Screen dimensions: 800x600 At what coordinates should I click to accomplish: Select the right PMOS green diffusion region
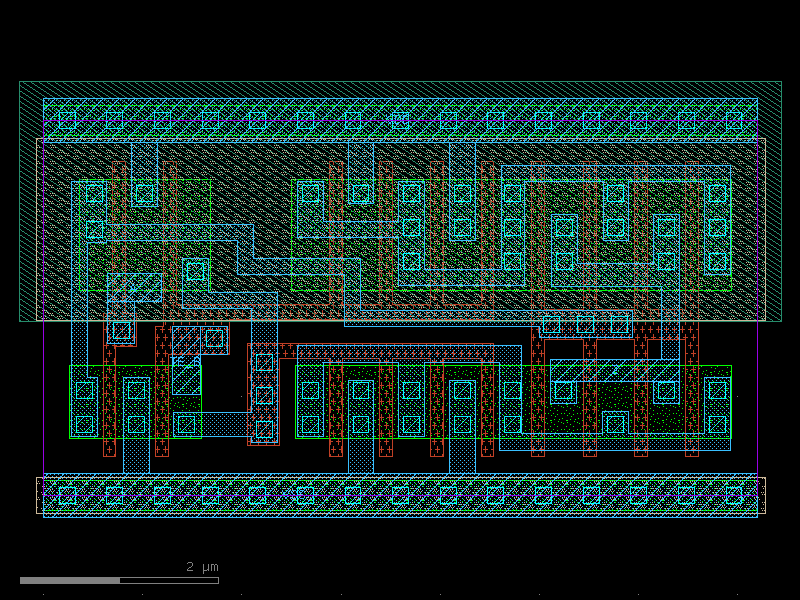[x=511, y=235]
